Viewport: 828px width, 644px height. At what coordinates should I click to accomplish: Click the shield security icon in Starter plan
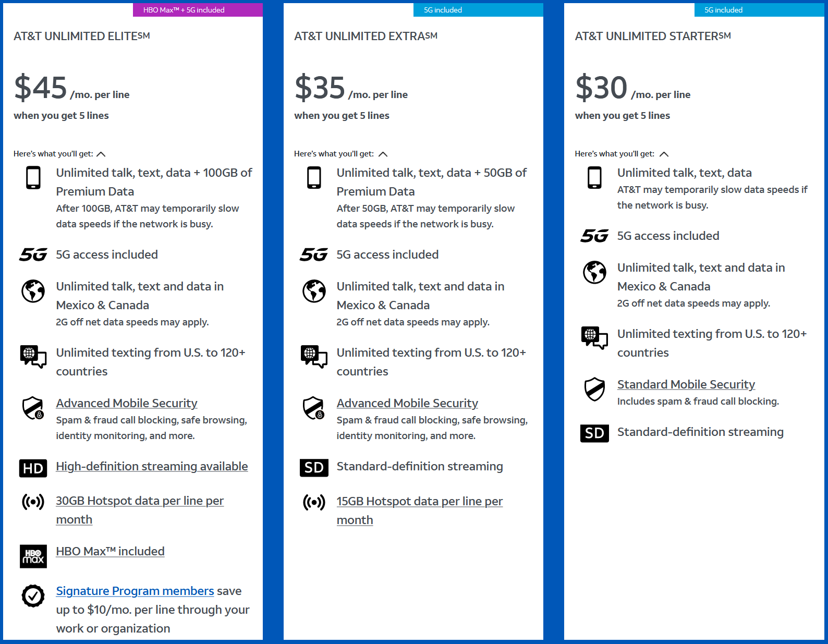click(x=594, y=389)
